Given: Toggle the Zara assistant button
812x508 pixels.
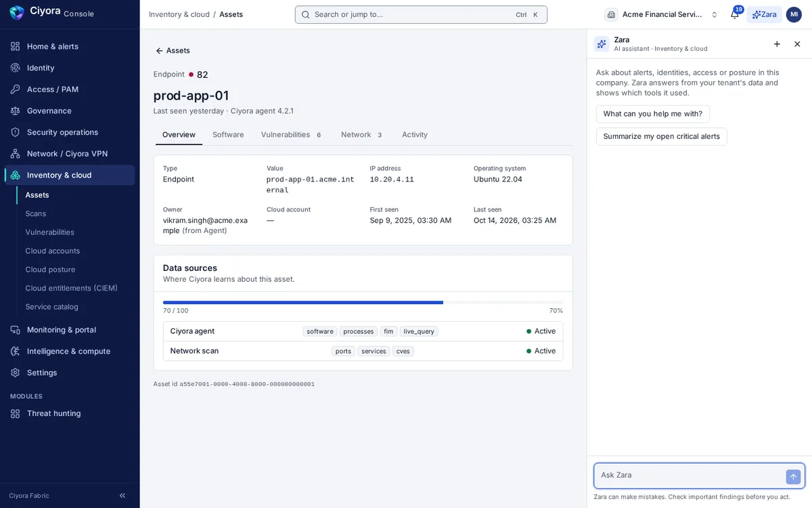Looking at the screenshot, I should (764, 14).
